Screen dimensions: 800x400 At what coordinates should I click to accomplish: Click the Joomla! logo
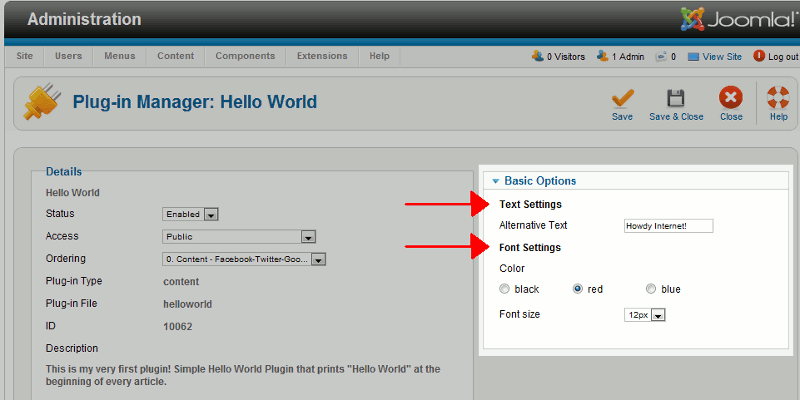(739, 19)
